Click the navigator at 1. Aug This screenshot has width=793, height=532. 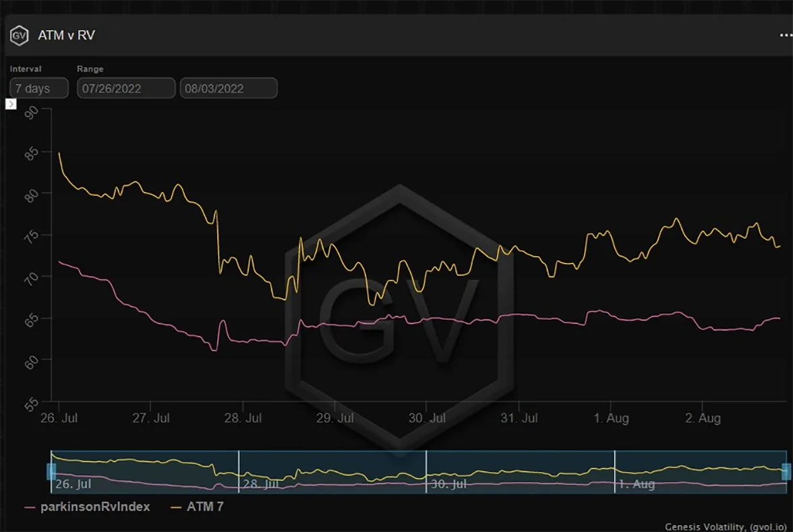click(x=637, y=484)
